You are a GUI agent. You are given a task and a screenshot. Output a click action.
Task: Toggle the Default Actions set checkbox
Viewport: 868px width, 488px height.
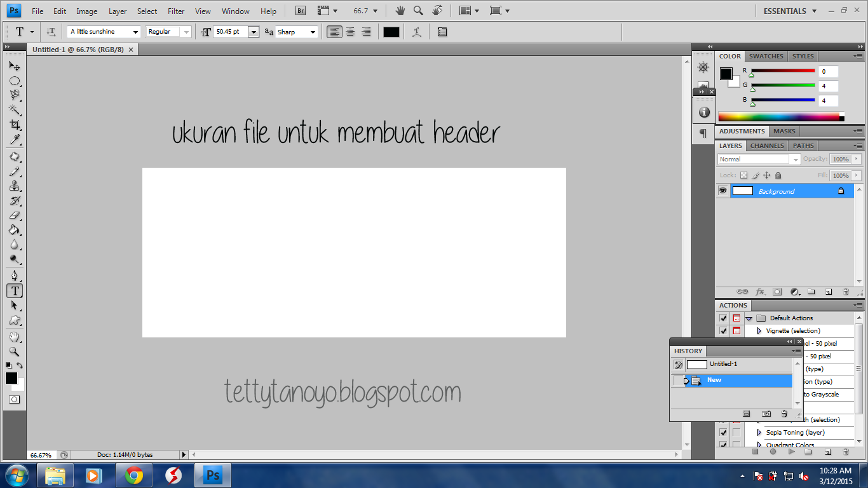pyautogui.click(x=723, y=318)
